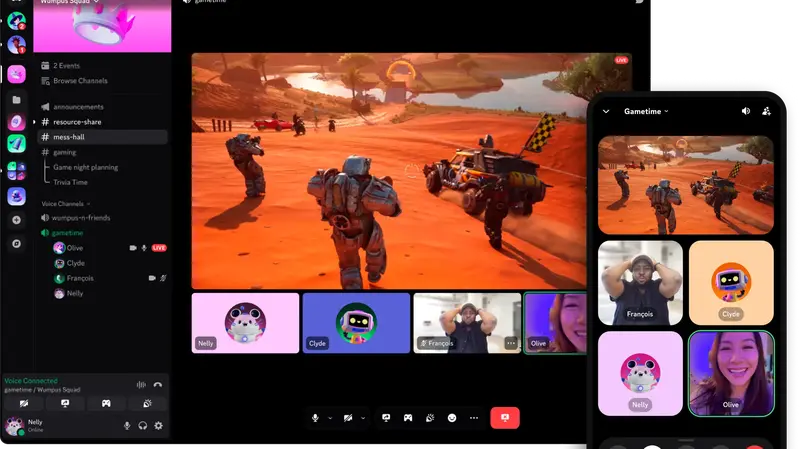The width and height of the screenshot is (800, 449).
Task: Open the green server icon in sidebar
Action: click(x=16, y=143)
